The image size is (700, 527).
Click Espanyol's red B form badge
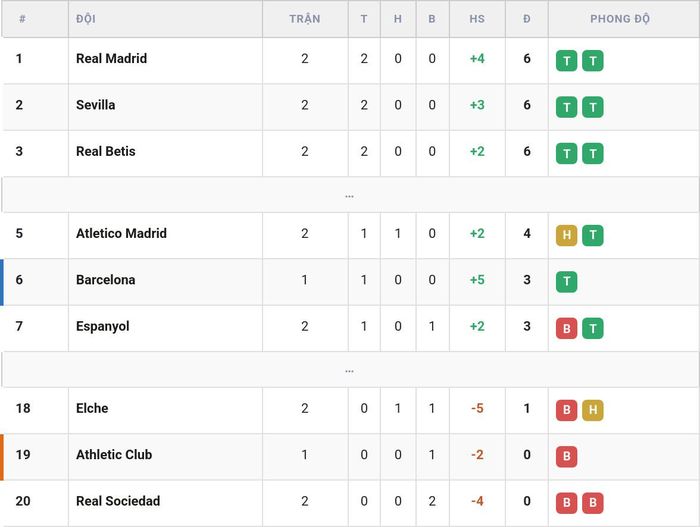click(566, 328)
